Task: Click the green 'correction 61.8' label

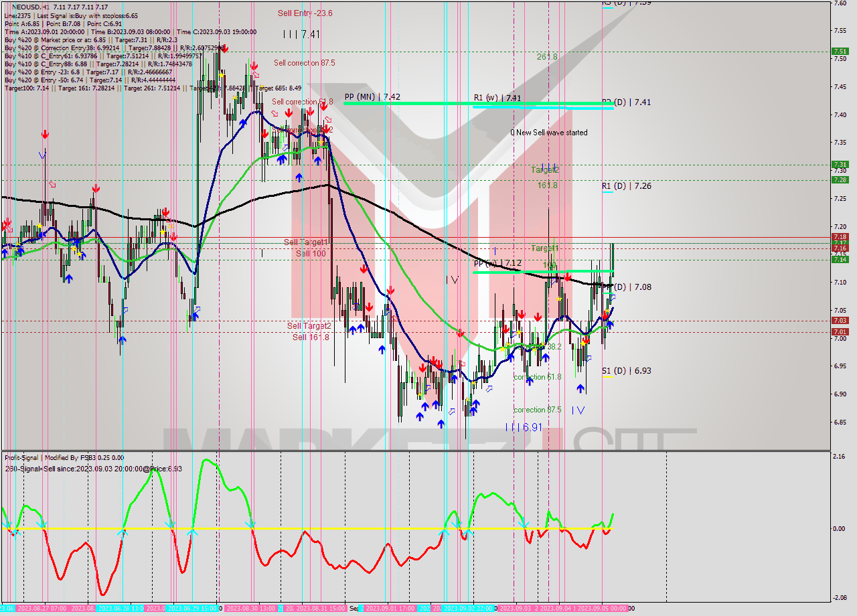Action: [x=538, y=378]
